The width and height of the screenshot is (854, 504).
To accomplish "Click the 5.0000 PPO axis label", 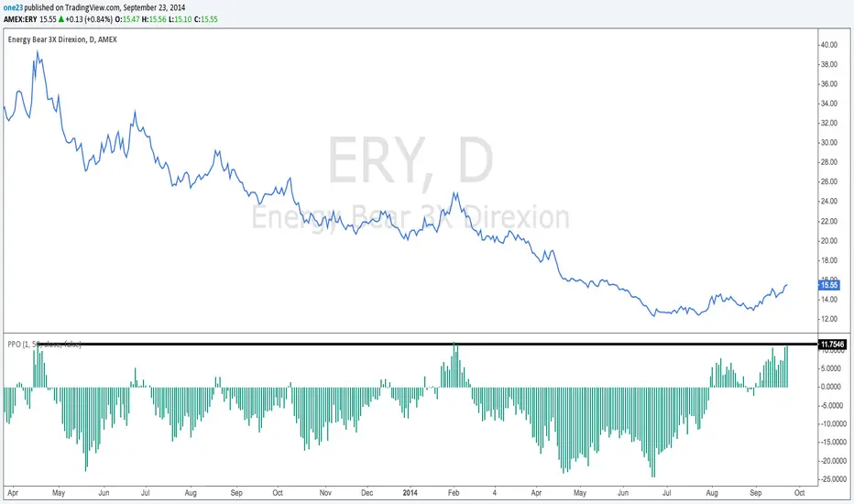I will coord(831,368).
